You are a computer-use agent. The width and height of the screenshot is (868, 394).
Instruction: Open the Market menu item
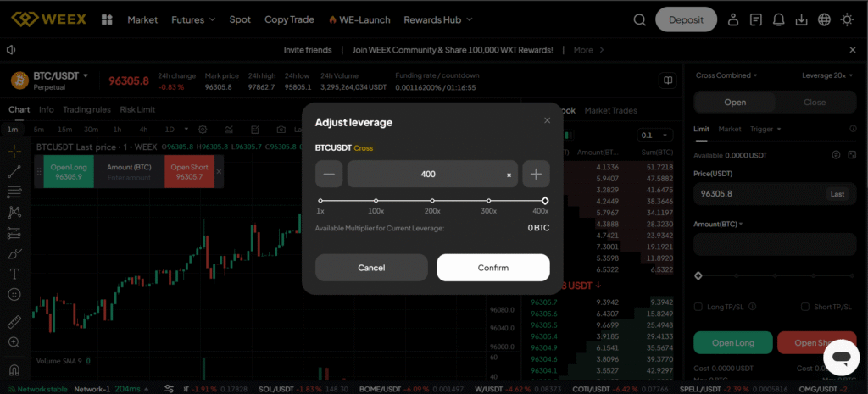[x=142, y=20]
